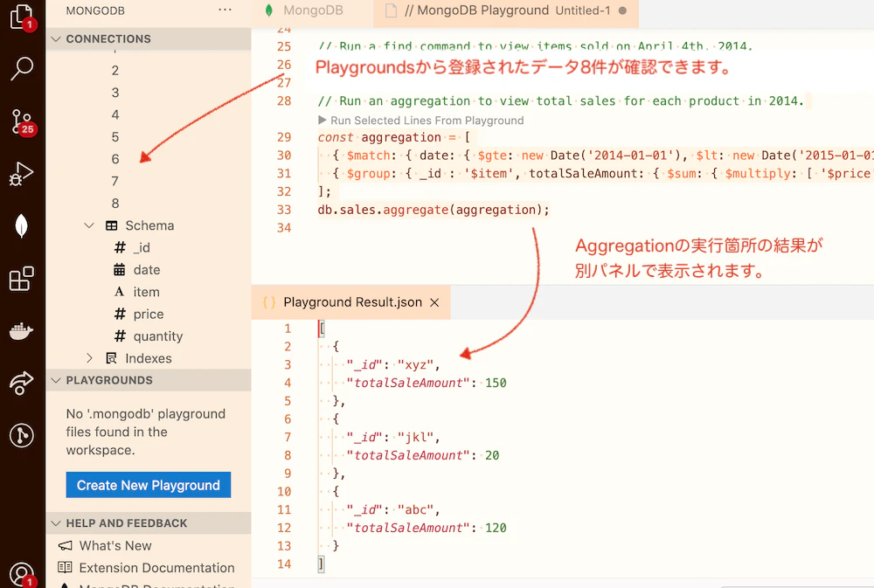Click line number 28 in the editor gutter

click(284, 100)
